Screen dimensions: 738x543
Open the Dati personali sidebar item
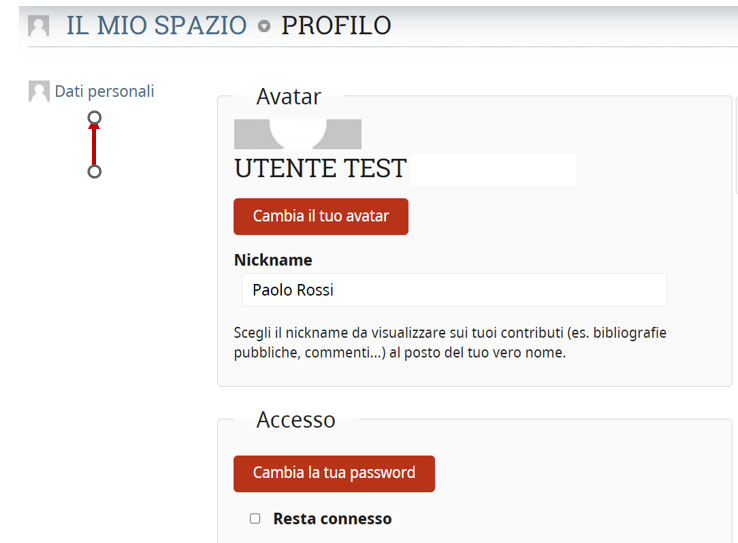tap(104, 91)
